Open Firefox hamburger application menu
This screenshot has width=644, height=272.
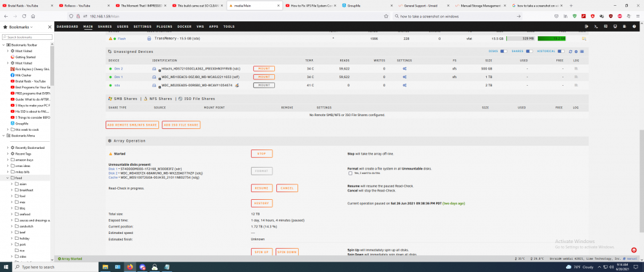(x=637, y=16)
